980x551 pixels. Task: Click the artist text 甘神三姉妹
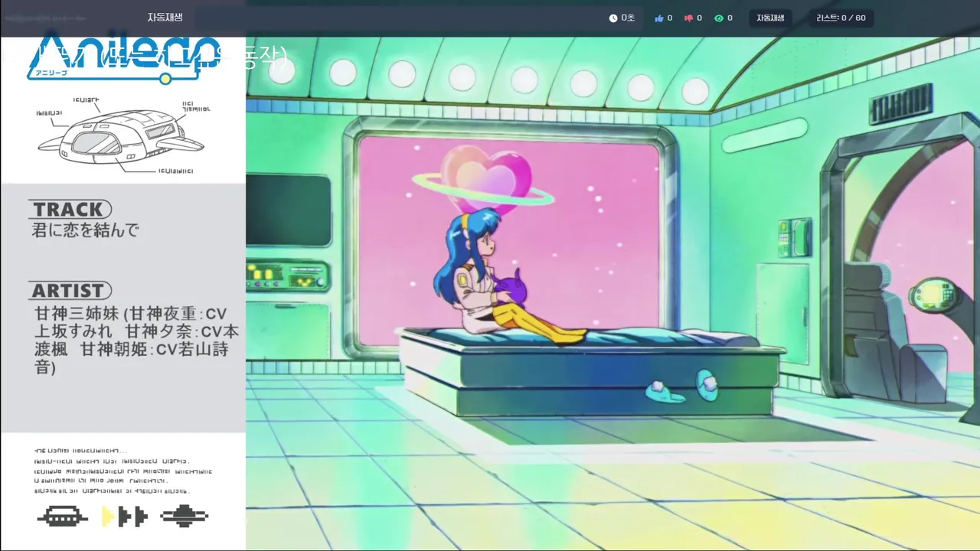point(77,314)
